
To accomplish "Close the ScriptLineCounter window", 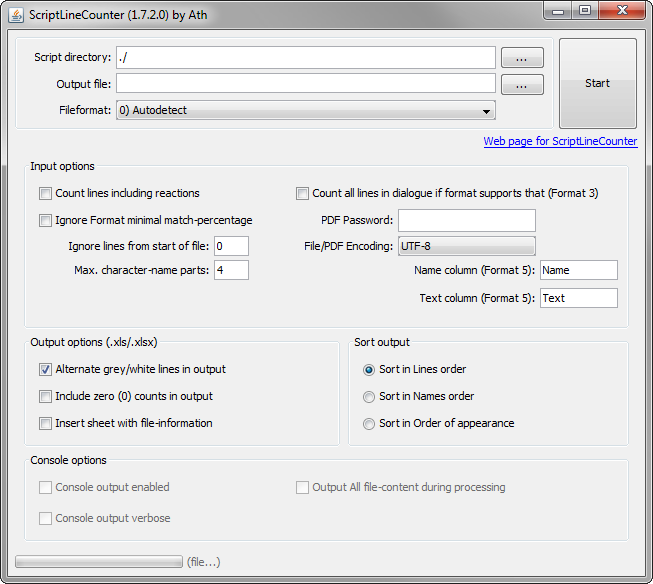I will click(622, 11).
